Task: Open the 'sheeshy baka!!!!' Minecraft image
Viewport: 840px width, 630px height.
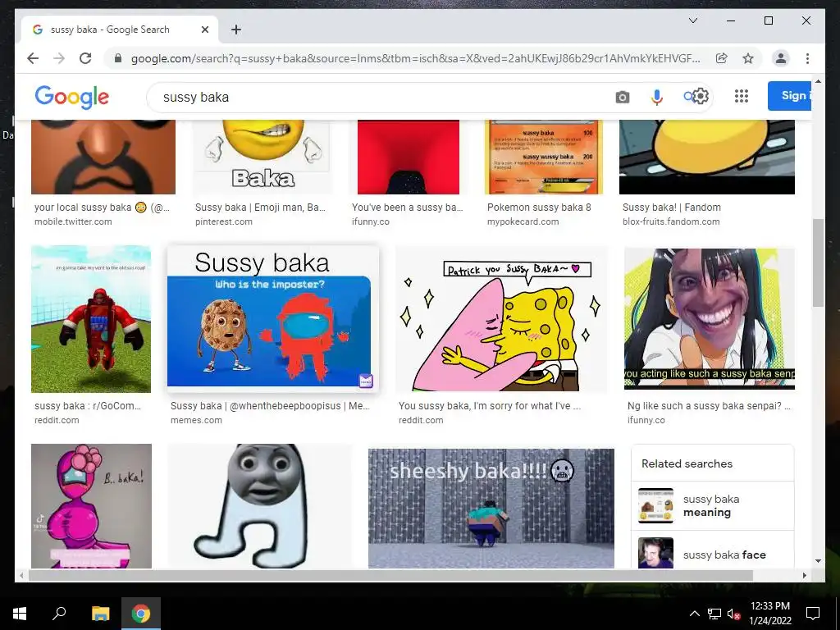Action: tap(491, 508)
